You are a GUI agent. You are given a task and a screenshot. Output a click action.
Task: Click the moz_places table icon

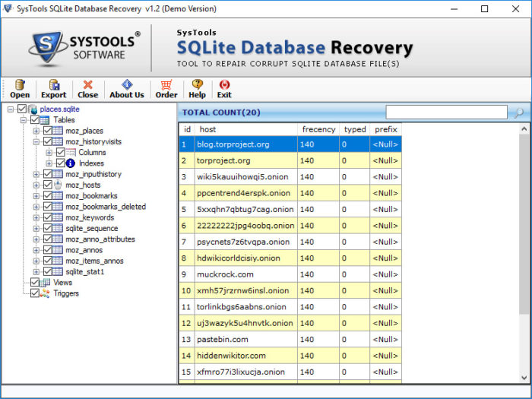click(x=57, y=131)
